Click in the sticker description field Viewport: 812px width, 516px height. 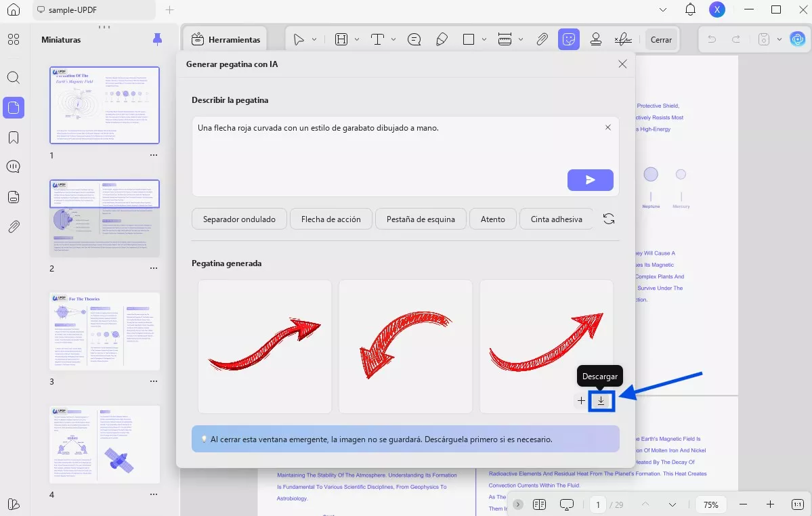coord(406,156)
